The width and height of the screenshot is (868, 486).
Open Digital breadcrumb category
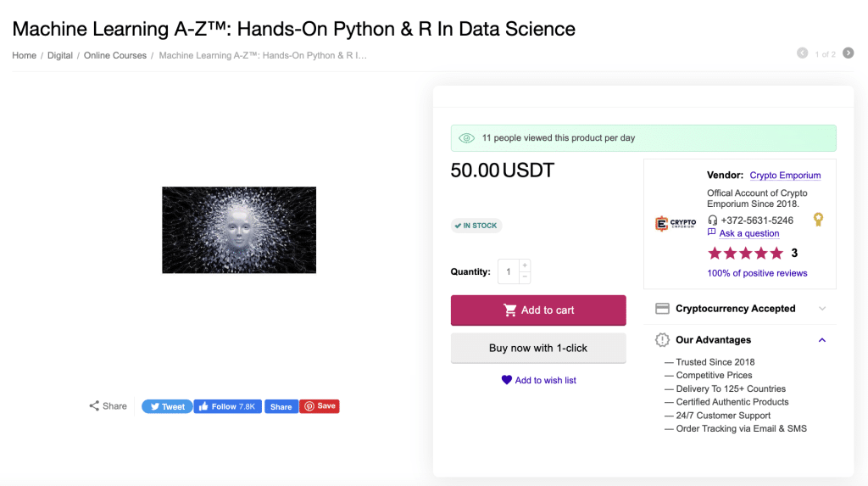(x=60, y=55)
